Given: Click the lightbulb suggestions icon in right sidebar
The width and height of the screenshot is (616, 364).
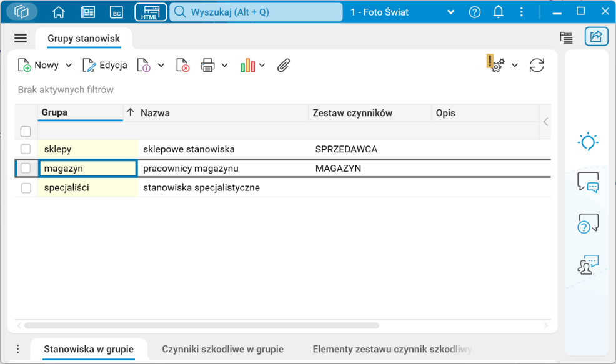Looking at the screenshot, I should (587, 142).
